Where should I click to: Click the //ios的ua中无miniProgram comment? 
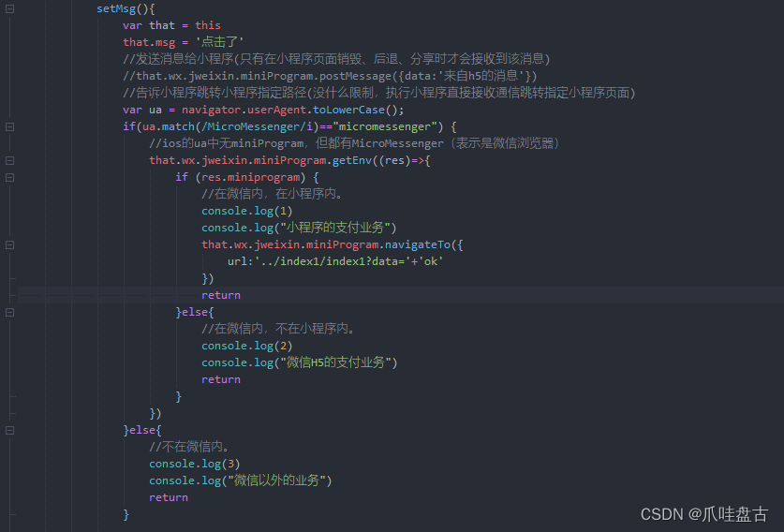pos(354,143)
